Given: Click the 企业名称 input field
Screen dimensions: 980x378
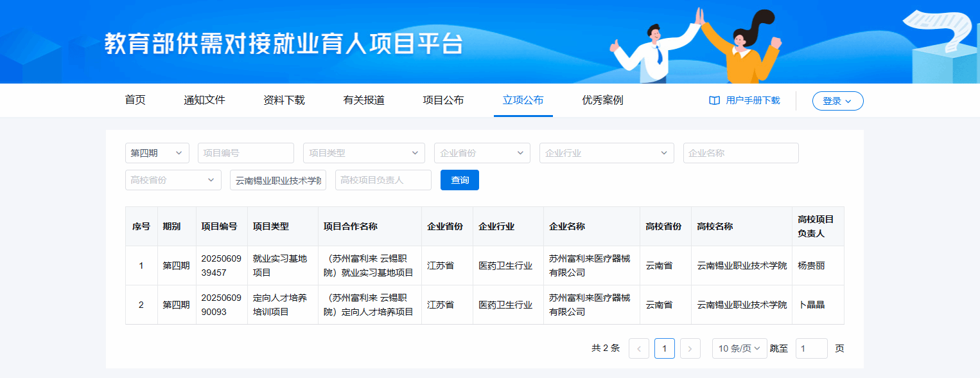Looking at the screenshot, I should (x=740, y=153).
